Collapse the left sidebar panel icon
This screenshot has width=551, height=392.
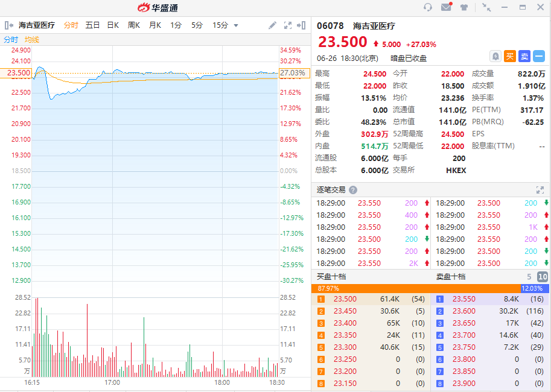(x=9, y=25)
